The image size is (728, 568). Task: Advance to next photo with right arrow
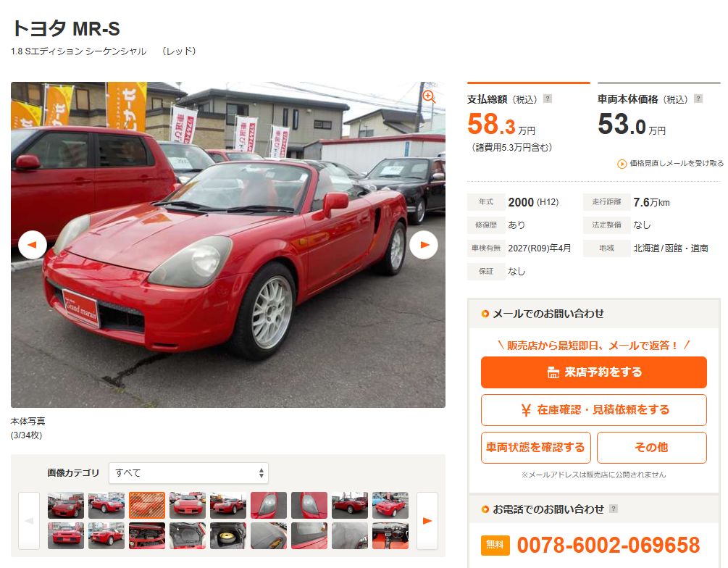coord(424,245)
